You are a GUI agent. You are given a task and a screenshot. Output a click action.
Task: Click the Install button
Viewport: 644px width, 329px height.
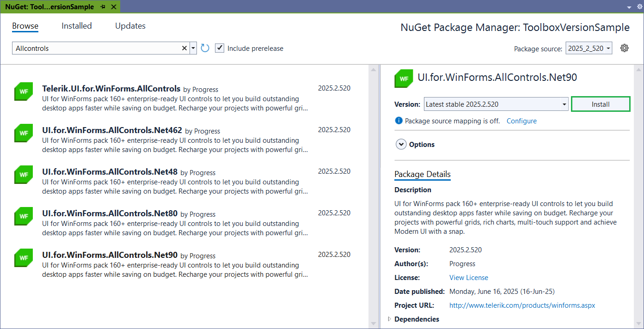click(601, 104)
